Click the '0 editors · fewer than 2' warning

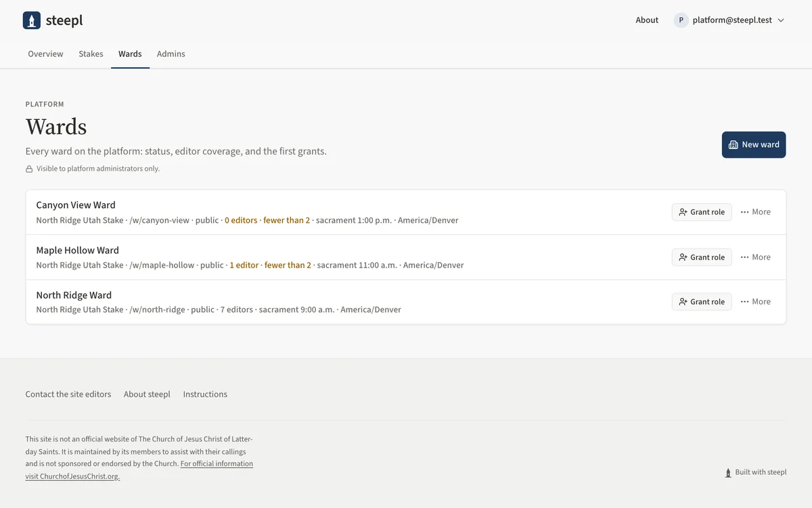coord(267,220)
